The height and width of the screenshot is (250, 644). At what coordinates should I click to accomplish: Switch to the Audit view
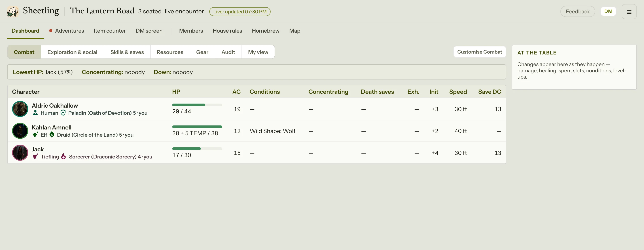[228, 52]
